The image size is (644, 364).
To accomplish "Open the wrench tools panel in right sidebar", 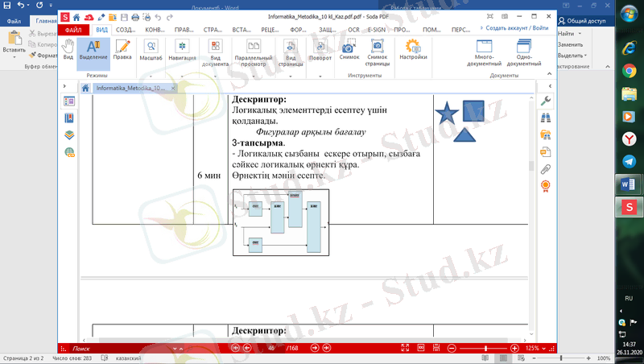I will pos(545,101).
